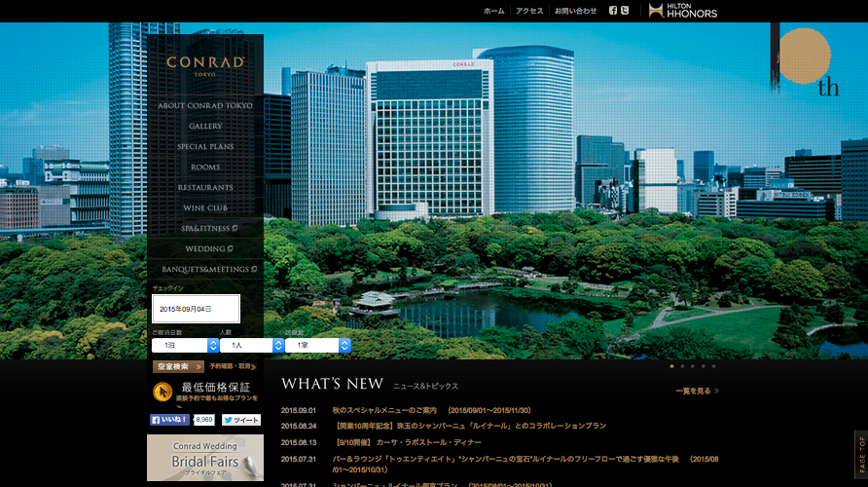Open the Wine Club menu item
This screenshot has width=868, height=487.
pyautogui.click(x=205, y=208)
